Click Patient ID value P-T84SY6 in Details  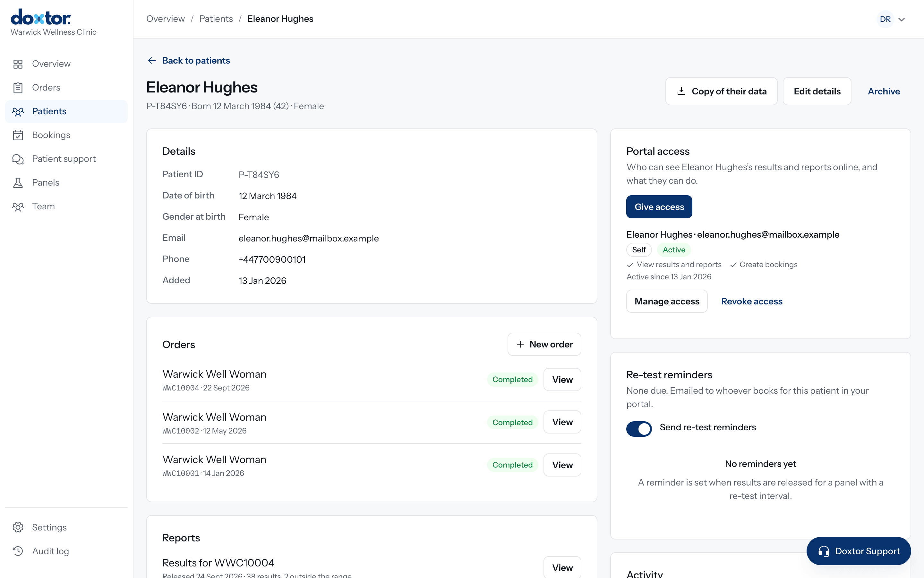[x=259, y=175]
